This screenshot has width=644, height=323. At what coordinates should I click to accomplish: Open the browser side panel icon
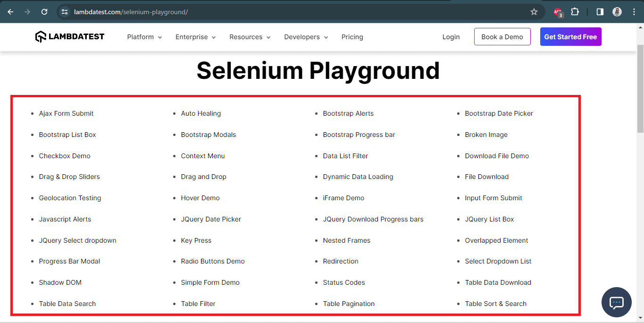pyautogui.click(x=599, y=12)
